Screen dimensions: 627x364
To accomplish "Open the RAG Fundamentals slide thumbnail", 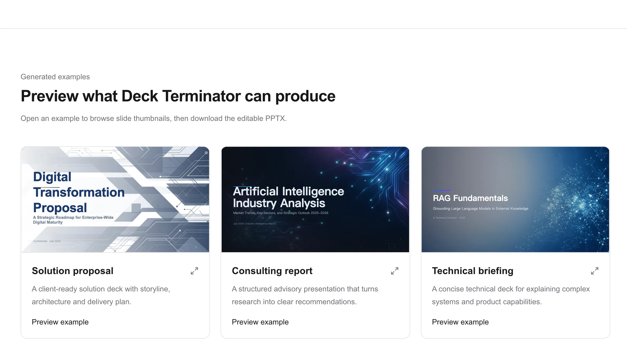I will click(515, 199).
